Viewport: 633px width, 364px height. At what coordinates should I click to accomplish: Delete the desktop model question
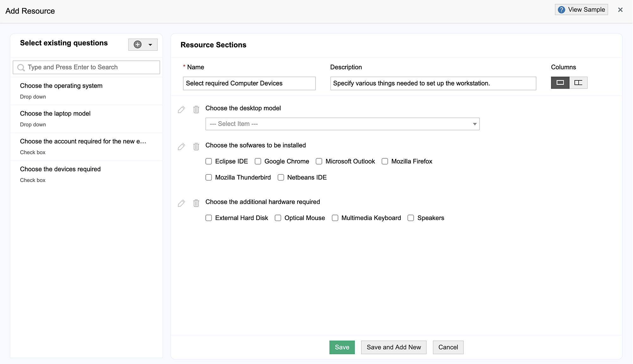tap(196, 110)
